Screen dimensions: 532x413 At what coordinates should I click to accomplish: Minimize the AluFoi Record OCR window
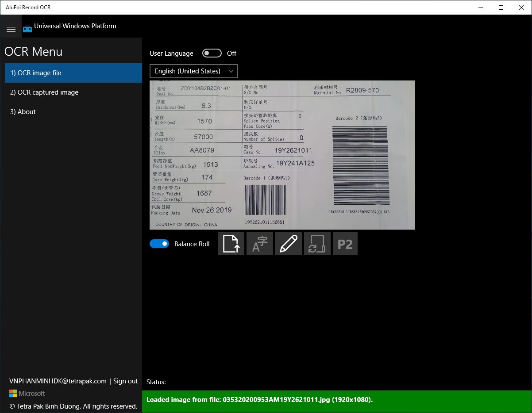tap(481, 8)
